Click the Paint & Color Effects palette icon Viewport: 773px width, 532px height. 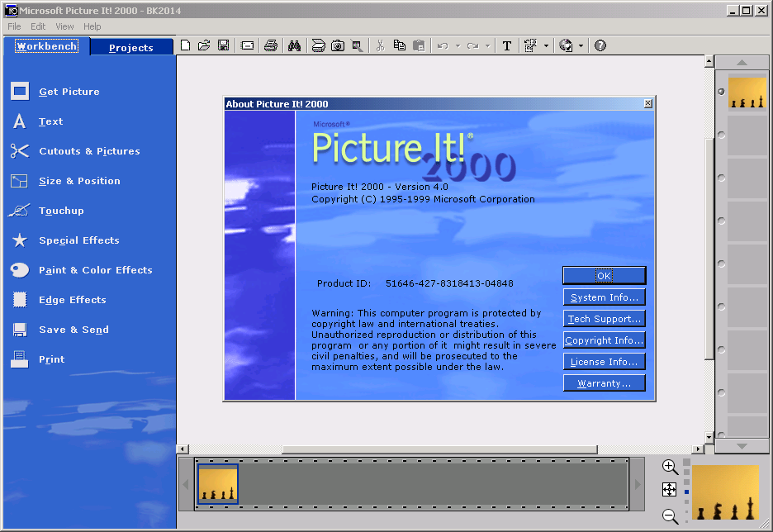[x=20, y=269]
